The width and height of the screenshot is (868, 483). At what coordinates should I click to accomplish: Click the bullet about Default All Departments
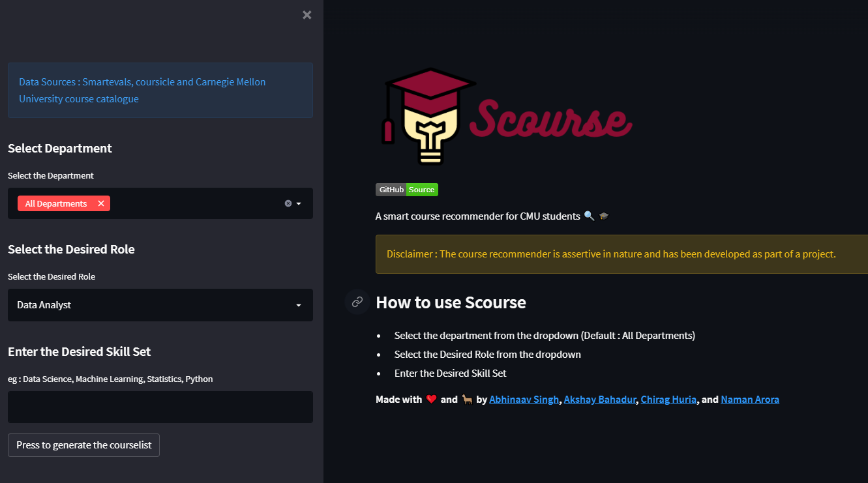pos(545,336)
